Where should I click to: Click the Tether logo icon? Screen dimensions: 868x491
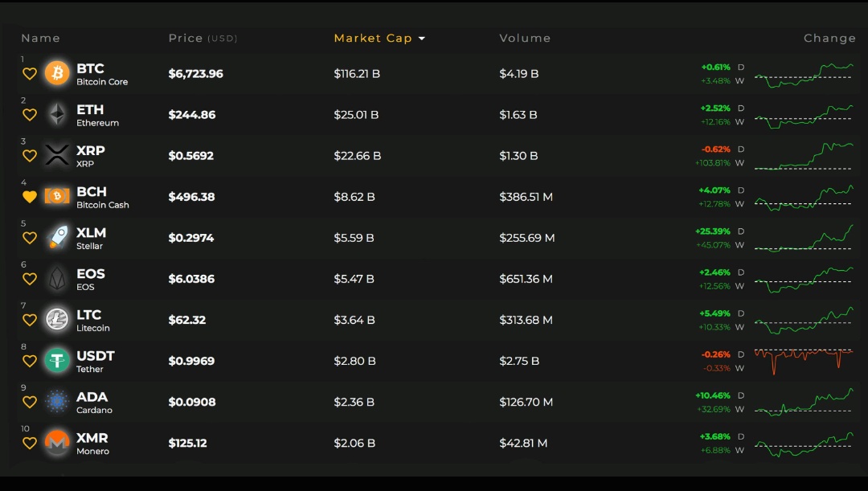pyautogui.click(x=57, y=361)
